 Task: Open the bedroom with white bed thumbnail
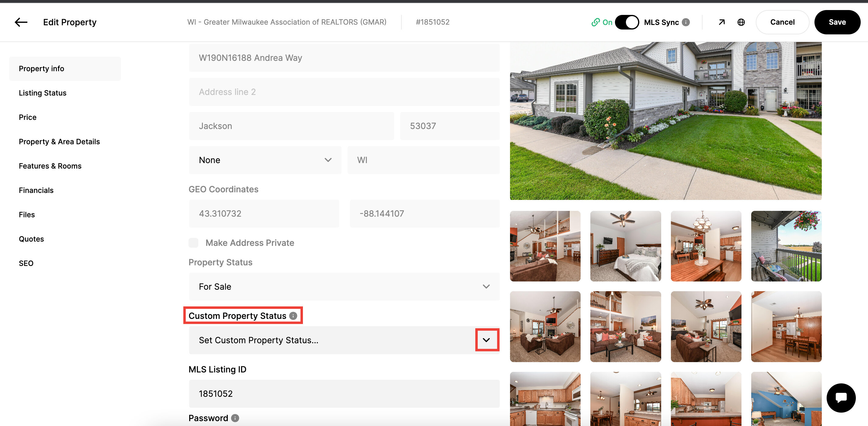pos(625,246)
